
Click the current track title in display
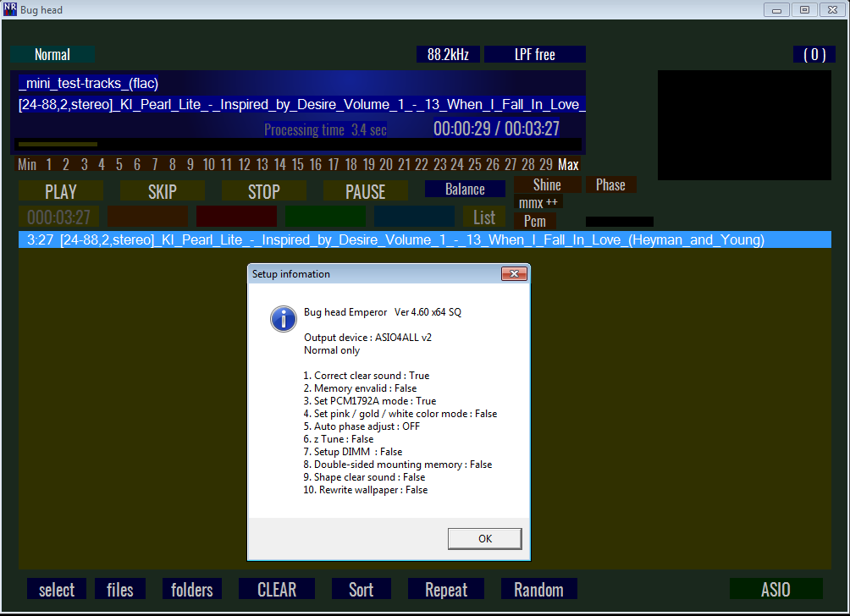pos(302,105)
